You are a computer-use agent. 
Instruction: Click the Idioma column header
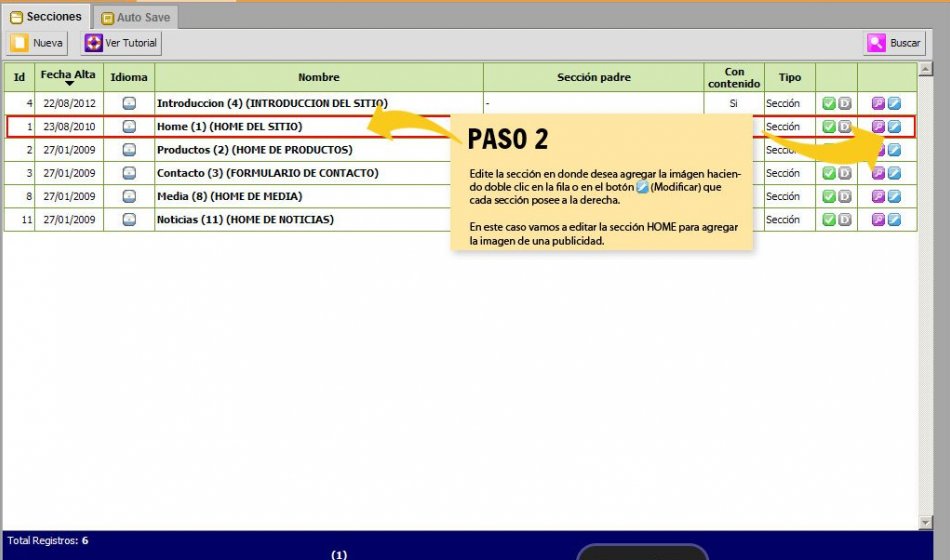[x=129, y=77]
